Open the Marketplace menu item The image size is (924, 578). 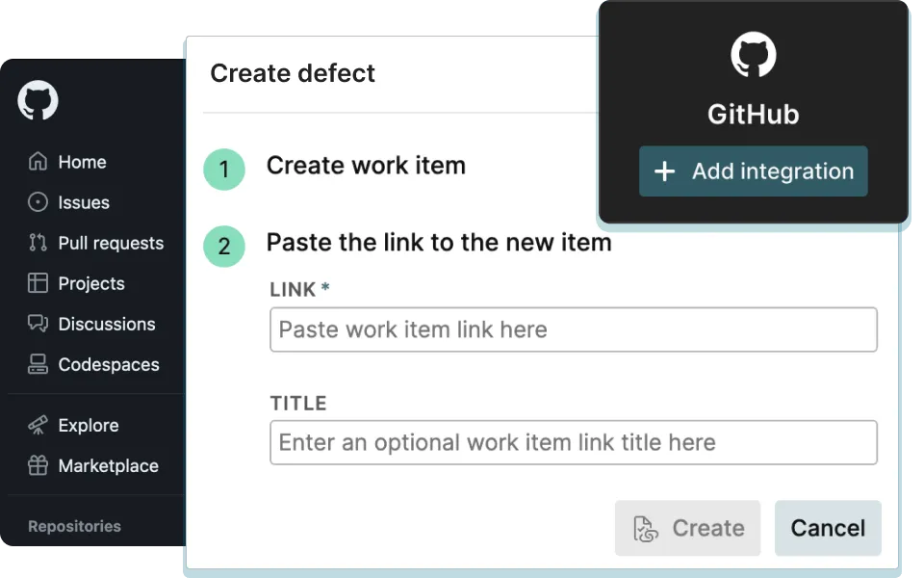click(108, 465)
